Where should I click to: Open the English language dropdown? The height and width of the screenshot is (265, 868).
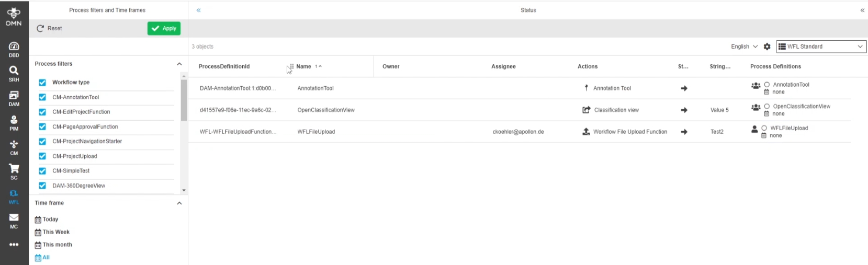click(744, 47)
